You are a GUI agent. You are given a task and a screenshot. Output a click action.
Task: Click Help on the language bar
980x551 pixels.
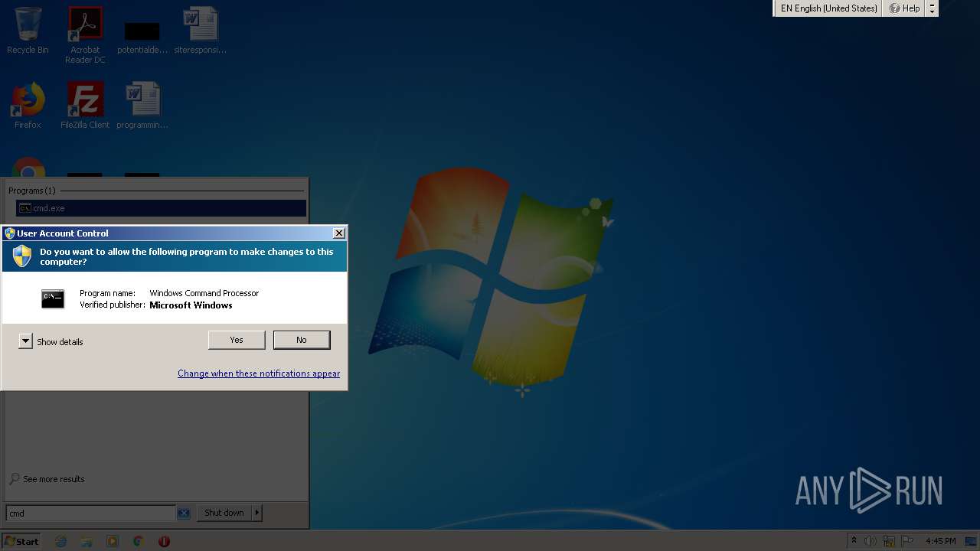904,8
